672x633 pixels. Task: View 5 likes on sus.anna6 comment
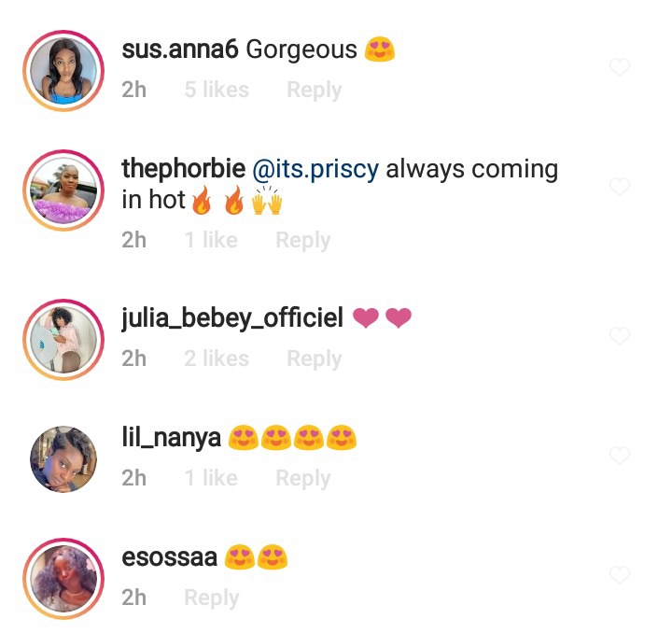[x=217, y=90]
